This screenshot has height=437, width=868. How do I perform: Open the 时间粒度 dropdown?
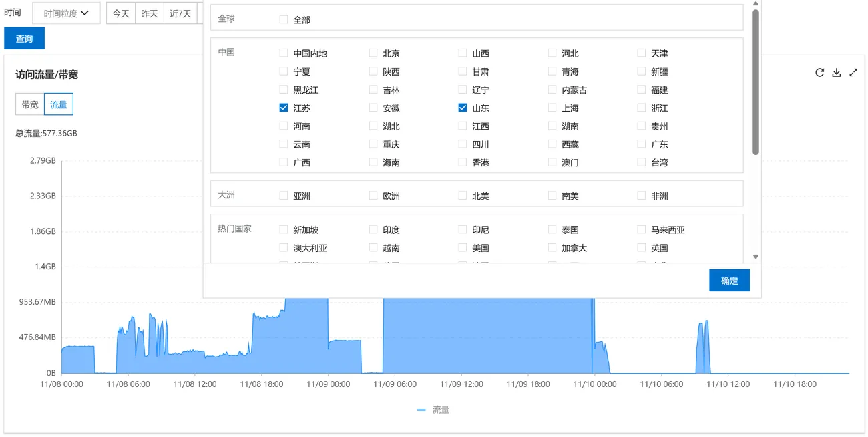point(66,13)
